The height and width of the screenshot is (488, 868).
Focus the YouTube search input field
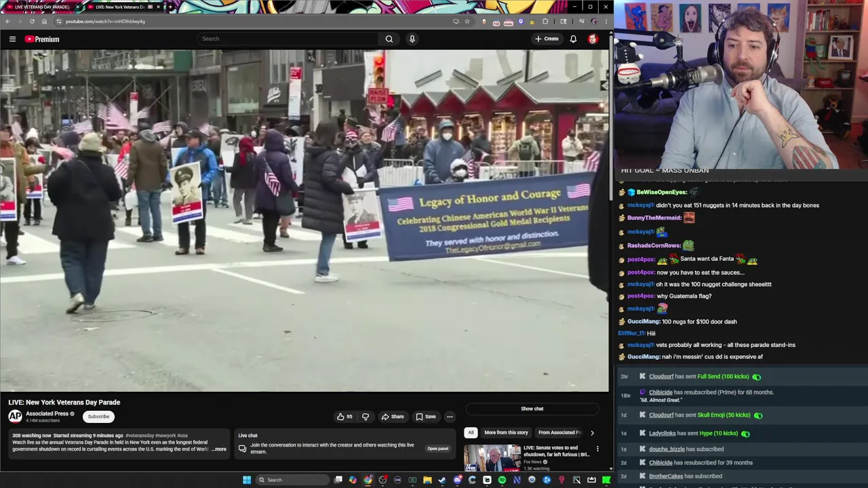288,39
